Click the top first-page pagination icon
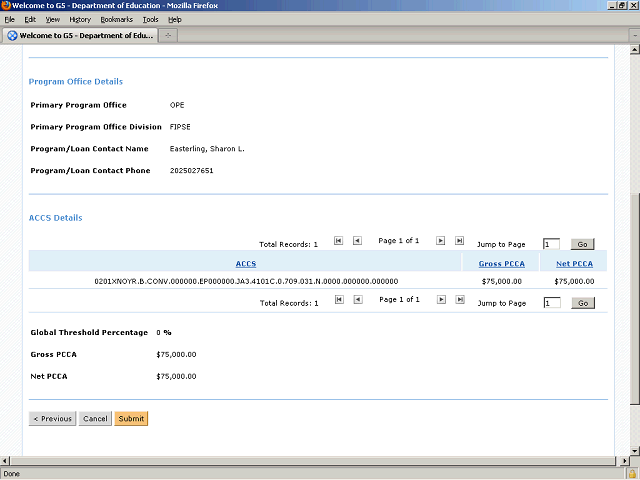The image size is (640, 480). click(339, 241)
